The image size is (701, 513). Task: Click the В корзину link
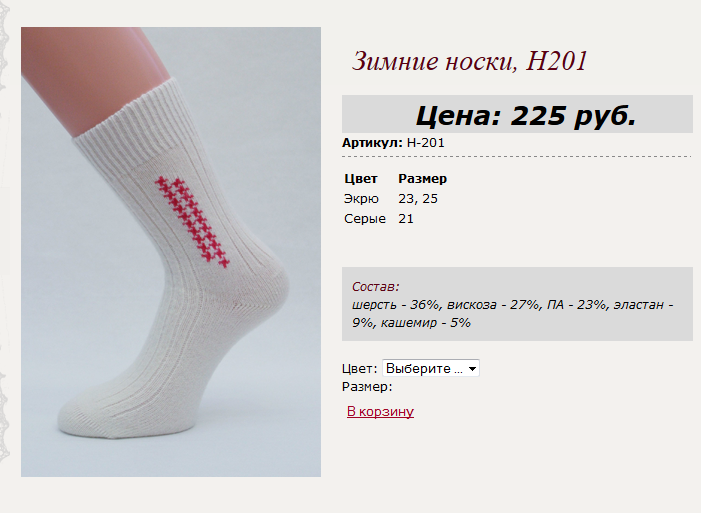click(x=380, y=411)
